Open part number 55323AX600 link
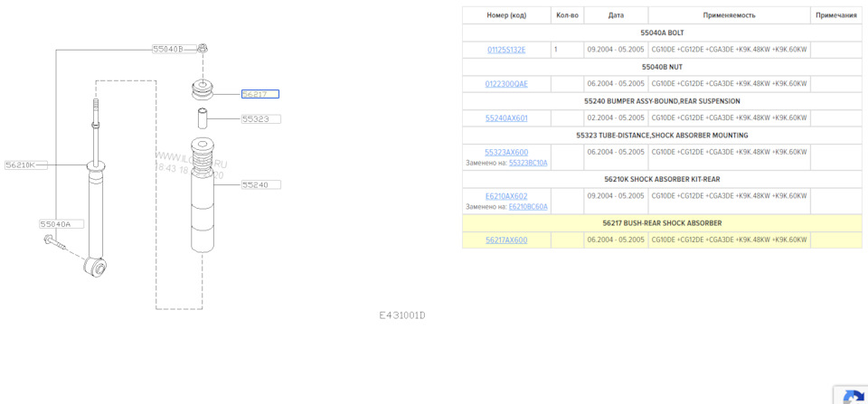The image size is (868, 404). (506, 152)
